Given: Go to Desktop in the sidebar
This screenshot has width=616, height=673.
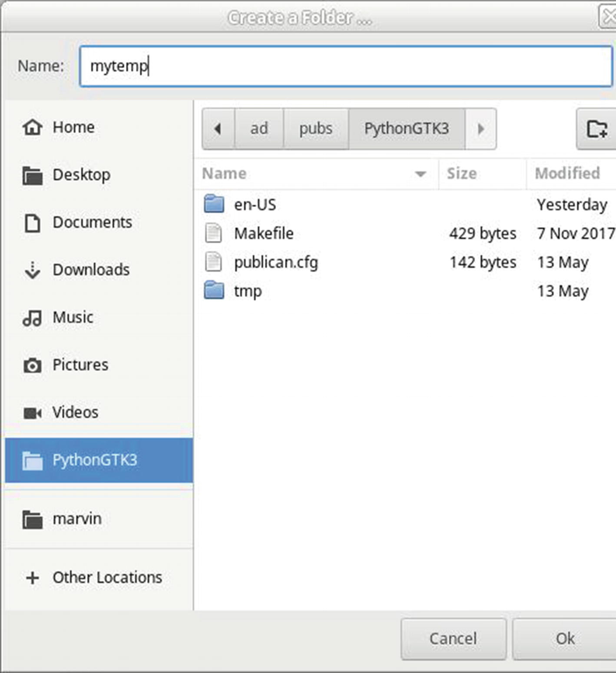Looking at the screenshot, I should click(81, 175).
